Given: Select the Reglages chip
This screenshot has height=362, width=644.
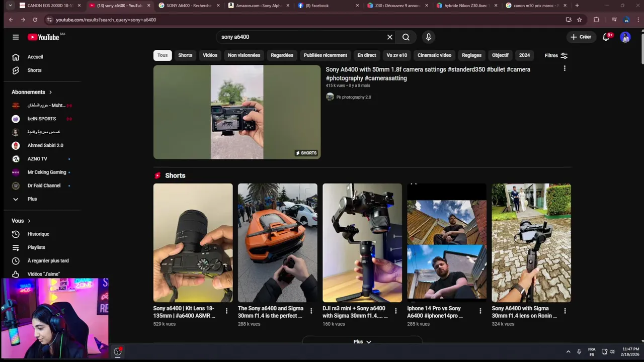Looking at the screenshot, I should (471, 55).
